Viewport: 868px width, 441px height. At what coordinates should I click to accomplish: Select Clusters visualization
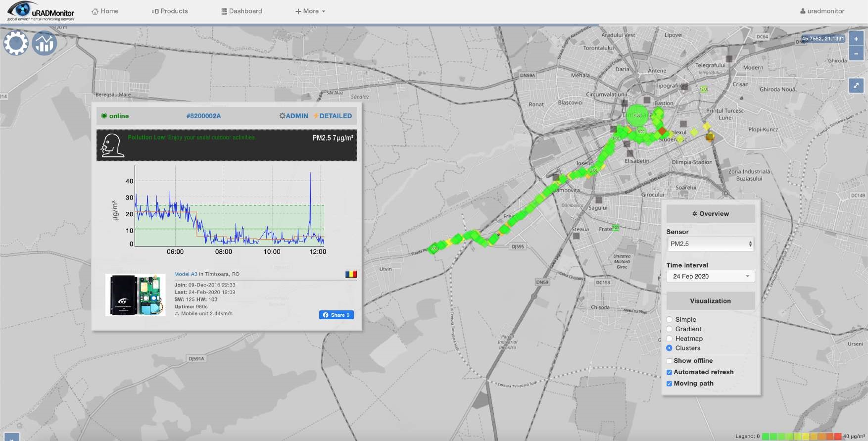point(669,348)
